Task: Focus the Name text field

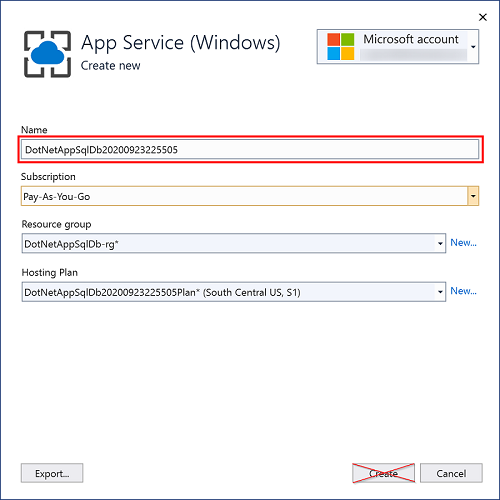Action: point(250,149)
